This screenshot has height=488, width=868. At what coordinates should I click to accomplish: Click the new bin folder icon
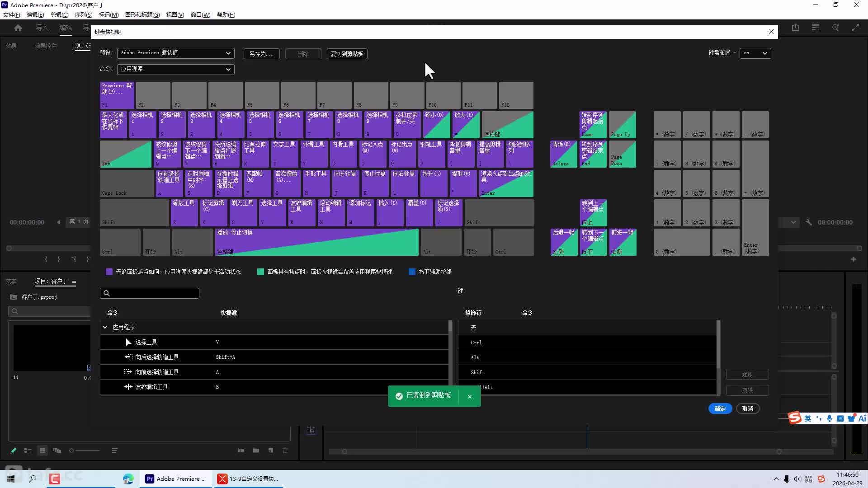256,450
